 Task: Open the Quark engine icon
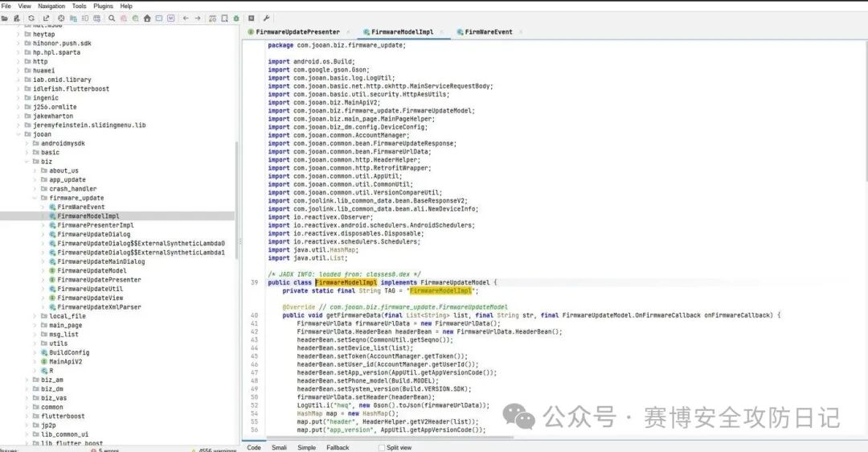pyautogui.click(x=224, y=18)
